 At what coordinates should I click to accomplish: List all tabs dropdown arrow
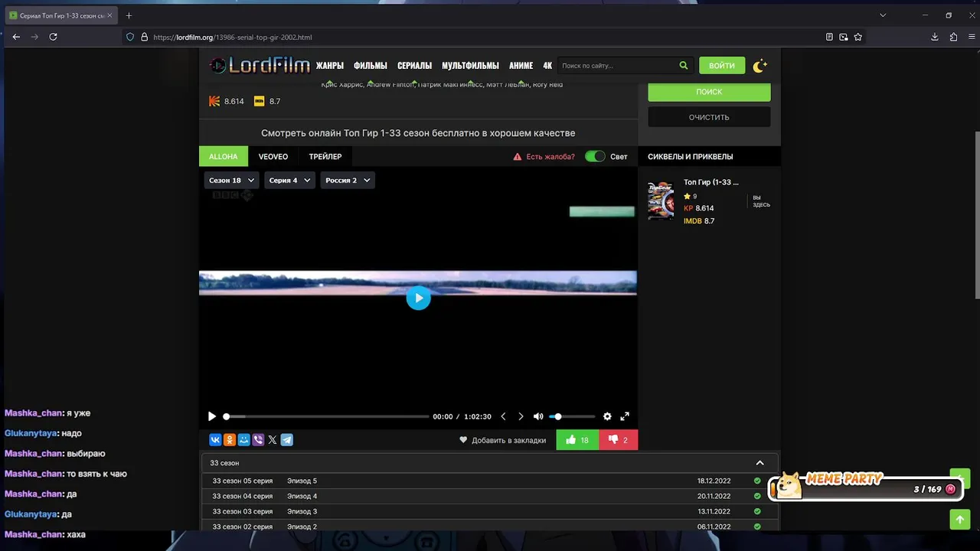click(883, 15)
